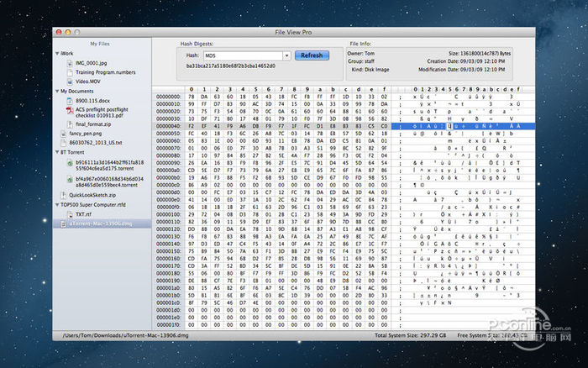Open the IMG_0001.jpg file icon
Screen dimensions: 588x368
(69, 61)
